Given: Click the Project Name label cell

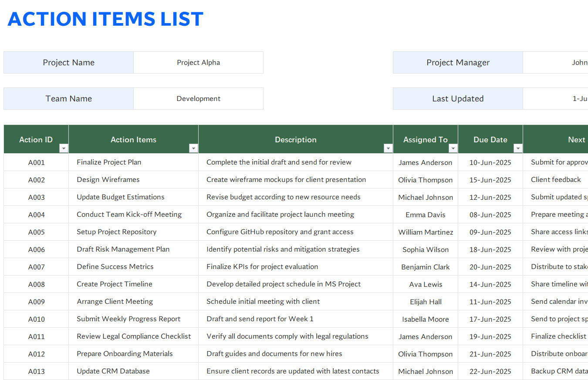Looking at the screenshot, I should tap(68, 62).
